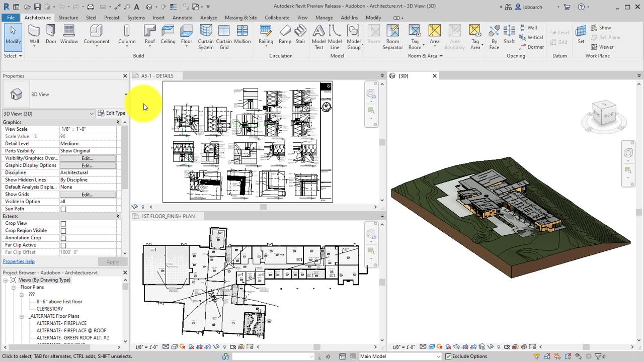Switch to the Massing & Site tab
This screenshot has height=362, width=644.
point(240,18)
